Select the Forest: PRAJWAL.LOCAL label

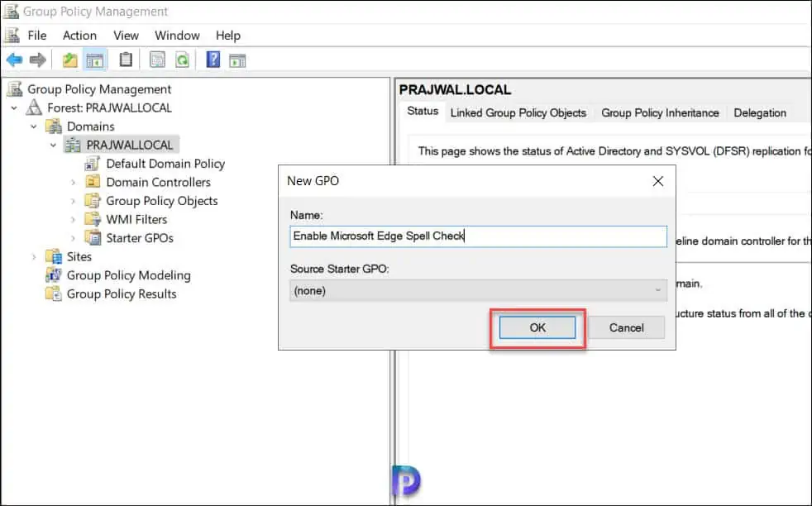(109, 107)
